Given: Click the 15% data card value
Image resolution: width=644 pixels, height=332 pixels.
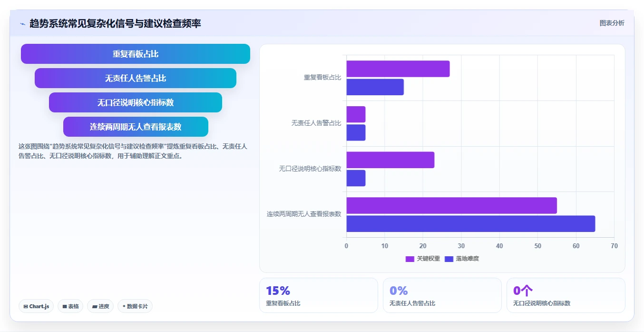Looking at the screenshot, I should coord(278,291).
